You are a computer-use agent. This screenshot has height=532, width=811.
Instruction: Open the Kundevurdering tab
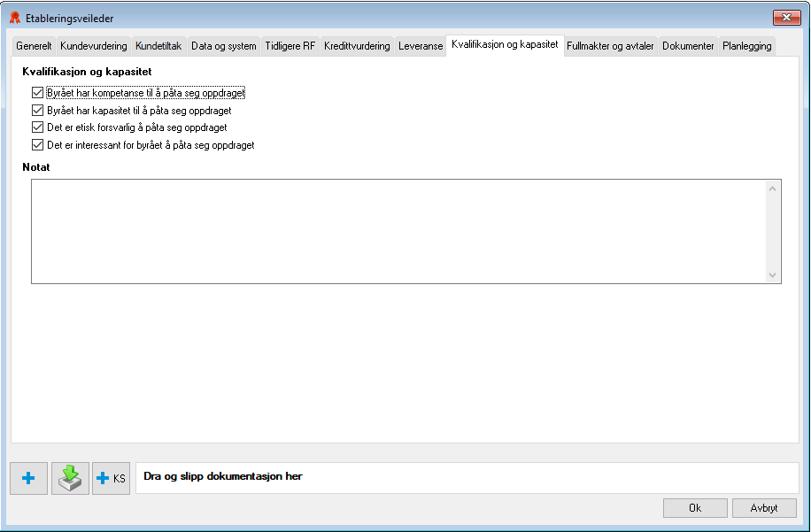pos(94,46)
